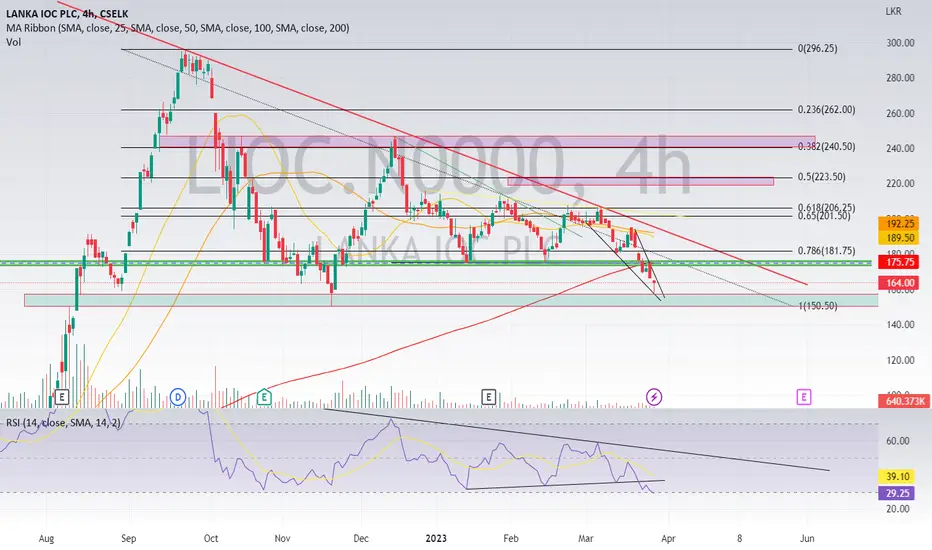This screenshot has height=550, width=932.
Task: Click the red 175.75 price label
Action: pos(900,262)
